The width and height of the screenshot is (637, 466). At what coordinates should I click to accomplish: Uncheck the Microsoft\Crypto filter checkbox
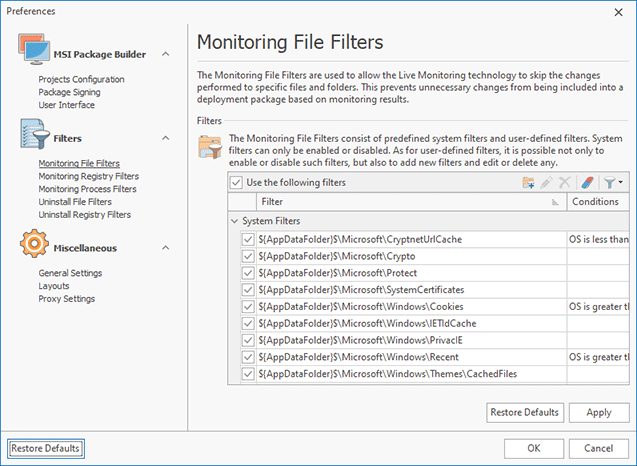click(x=248, y=256)
